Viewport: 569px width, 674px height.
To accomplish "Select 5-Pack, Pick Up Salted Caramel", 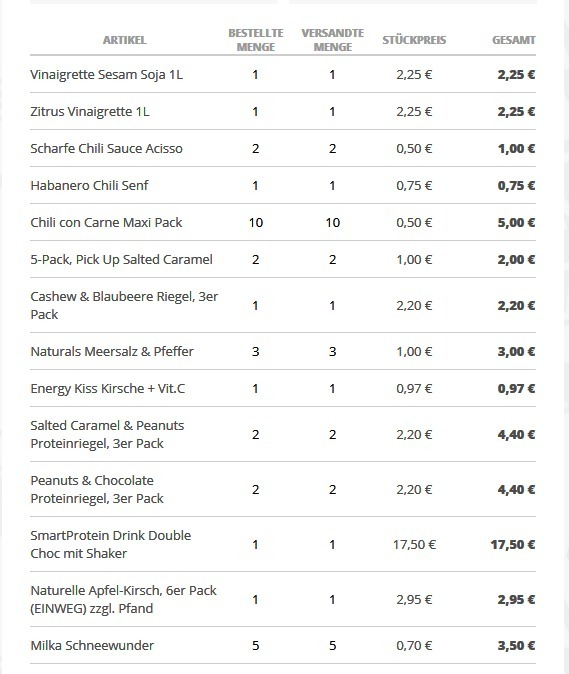I will tap(121, 259).
